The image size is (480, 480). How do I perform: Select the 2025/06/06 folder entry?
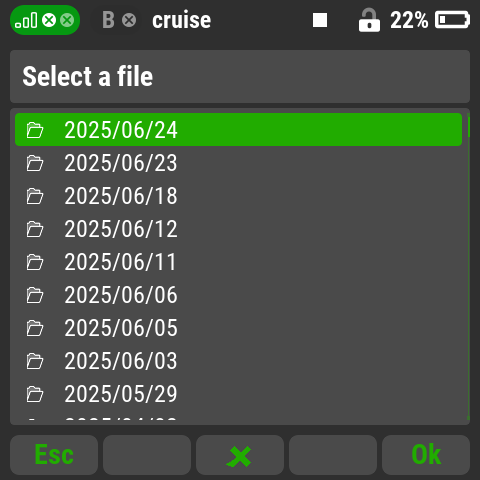[238, 295]
